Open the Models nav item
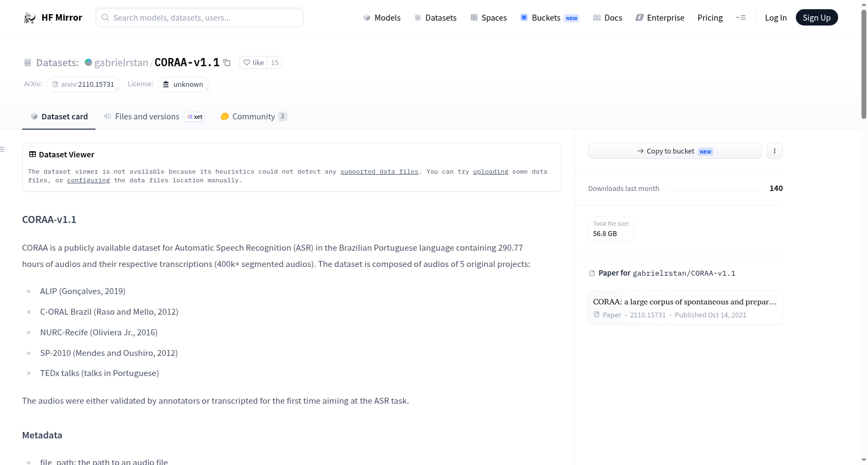This screenshot has width=868, height=465. pos(382,17)
